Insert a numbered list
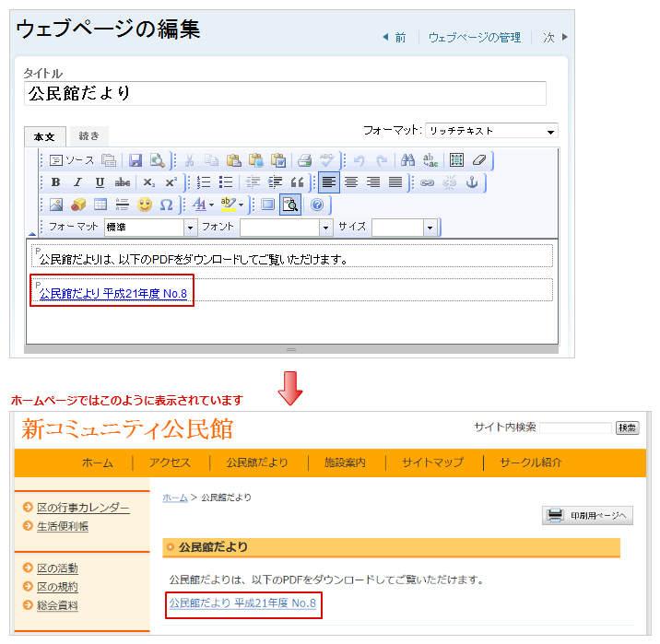Screen dimensions: 660x644 (205, 182)
